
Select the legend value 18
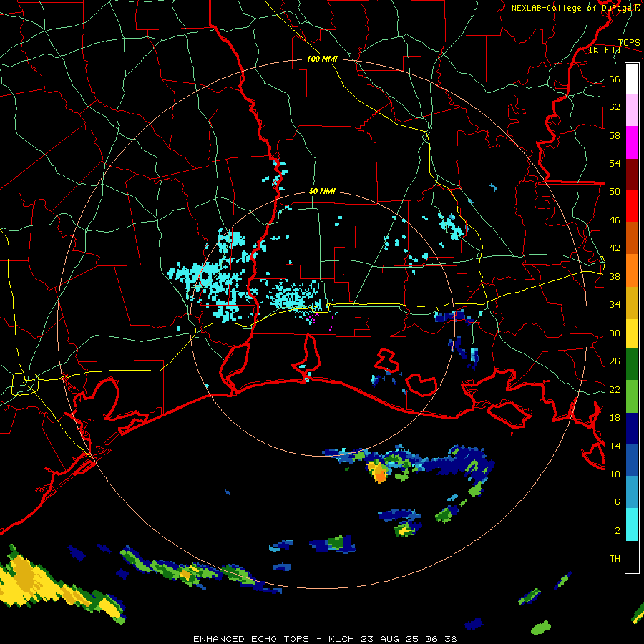[615, 418]
